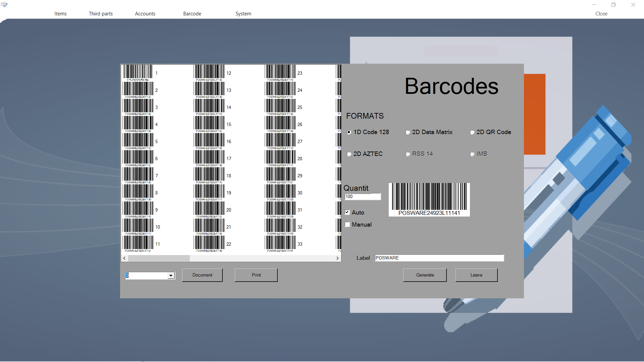Uncheck the Auto checkbox
Viewport: 644px width, 362px height.
[x=347, y=212]
